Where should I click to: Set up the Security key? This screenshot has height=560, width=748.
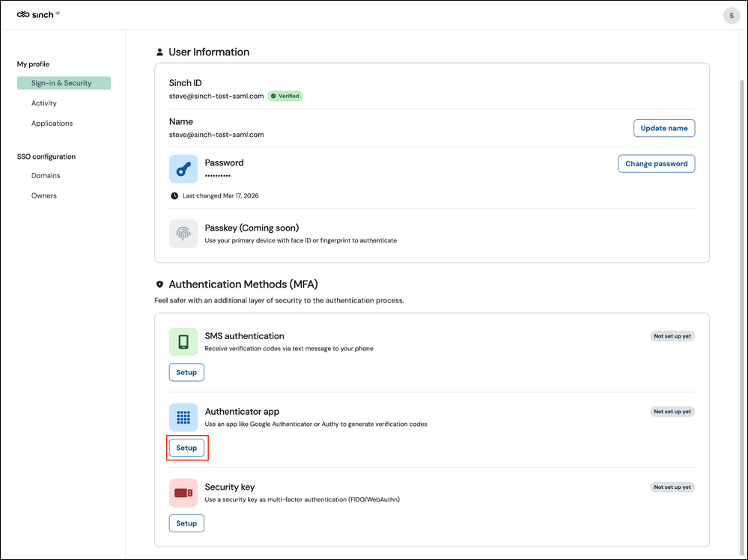pyautogui.click(x=186, y=523)
